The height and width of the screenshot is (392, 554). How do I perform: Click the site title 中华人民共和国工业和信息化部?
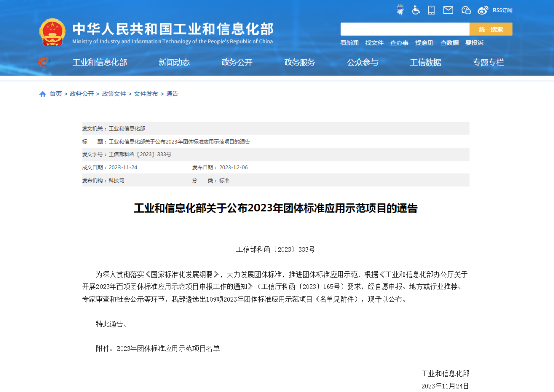click(x=173, y=29)
